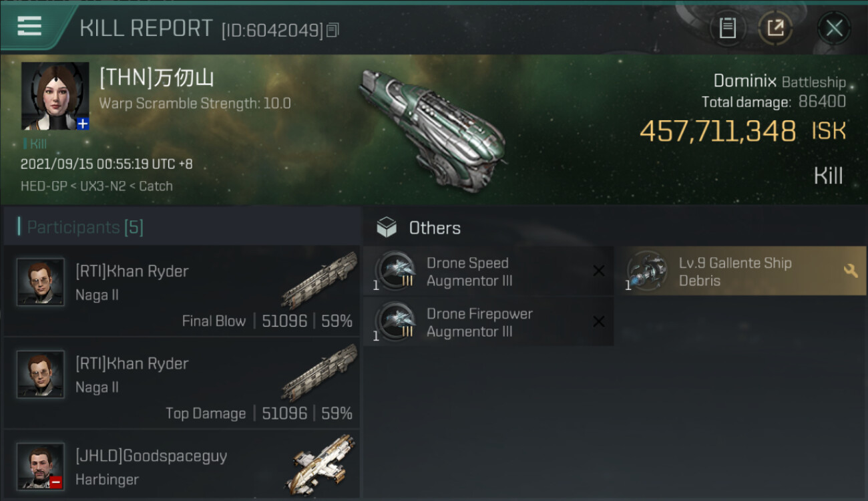
Task: Tap the Lv.9 Gallente Ship Debris icon
Action: [647, 271]
